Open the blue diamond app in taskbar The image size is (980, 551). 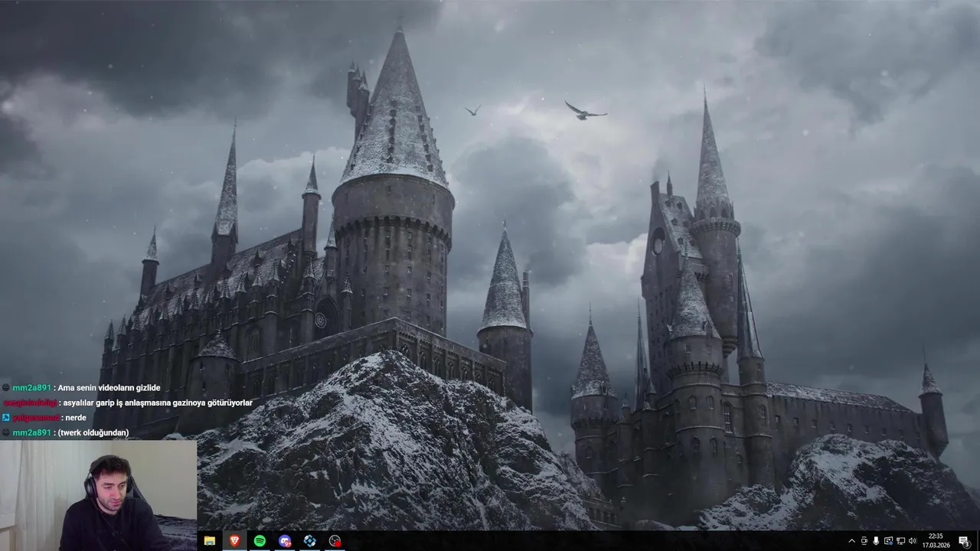(309, 541)
